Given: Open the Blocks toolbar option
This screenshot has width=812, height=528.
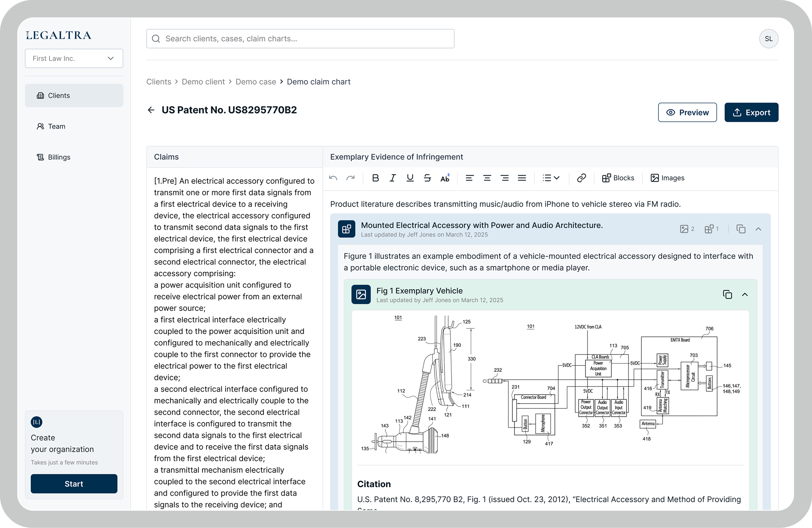Looking at the screenshot, I should pyautogui.click(x=618, y=178).
